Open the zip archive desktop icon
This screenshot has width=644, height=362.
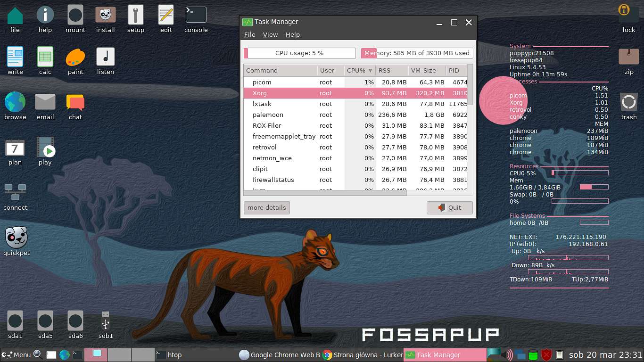click(x=629, y=57)
